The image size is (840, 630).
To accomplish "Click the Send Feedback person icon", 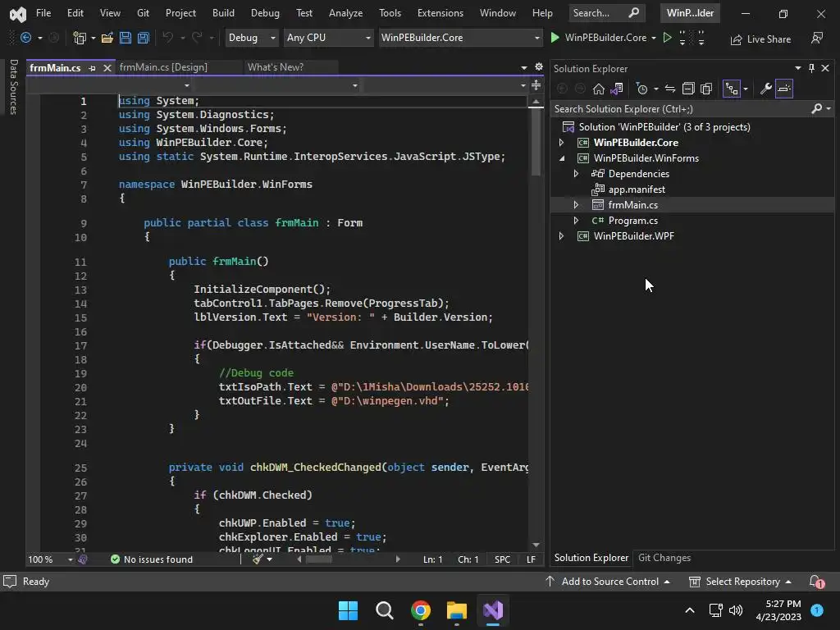I will point(817,38).
